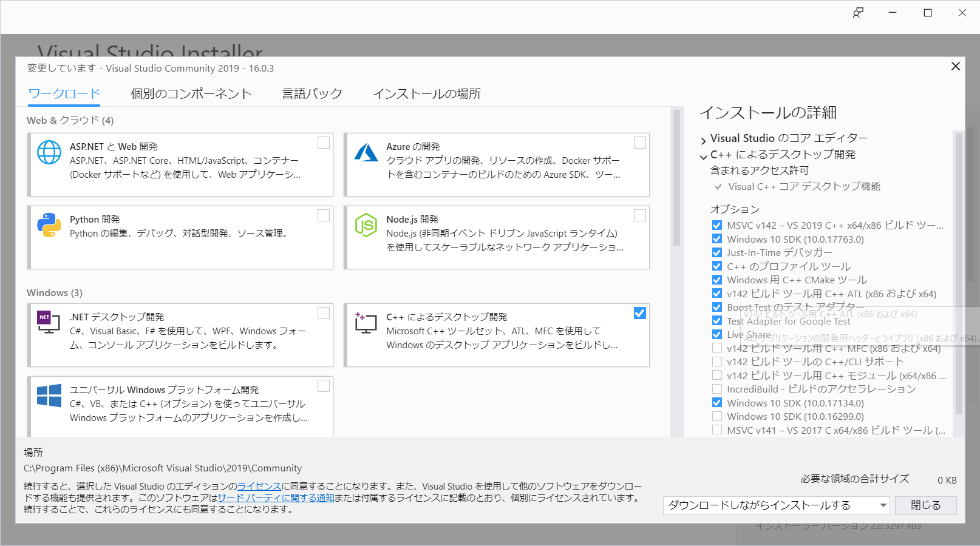
Task: Click the Web & クラウド (4) section header
Action: click(x=70, y=120)
